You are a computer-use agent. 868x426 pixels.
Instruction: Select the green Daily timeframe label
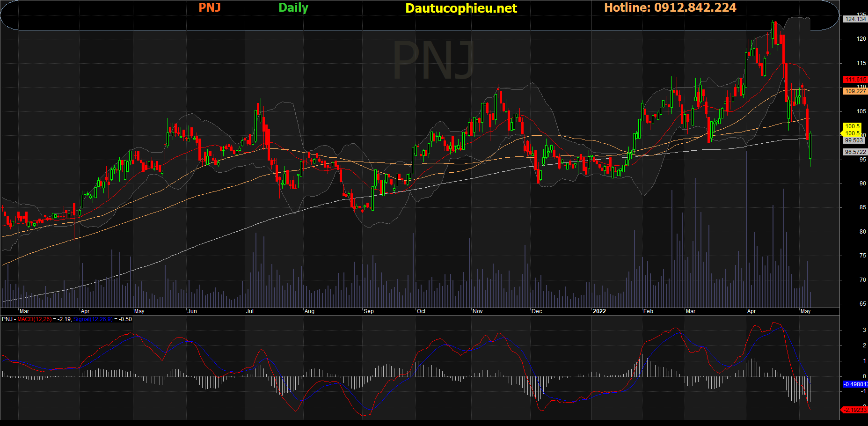tap(293, 7)
